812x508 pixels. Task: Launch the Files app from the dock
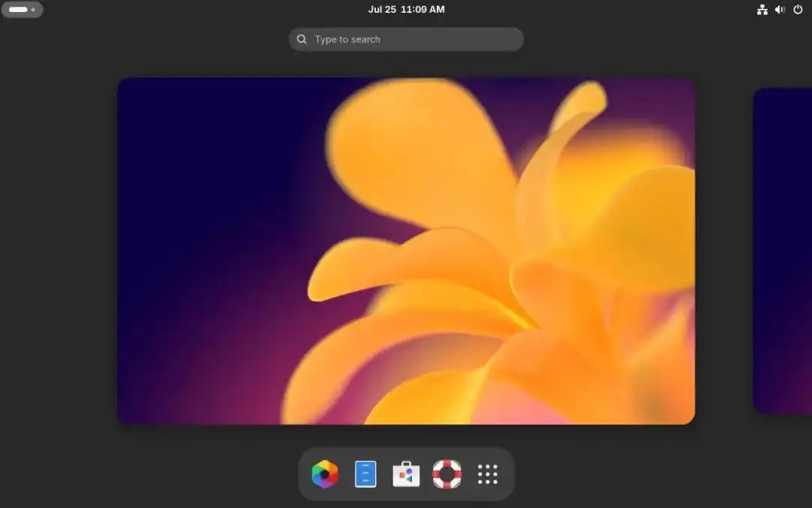365,474
